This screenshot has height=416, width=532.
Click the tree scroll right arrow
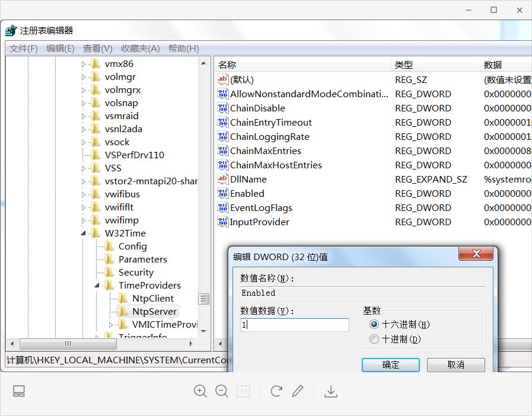tap(191, 344)
